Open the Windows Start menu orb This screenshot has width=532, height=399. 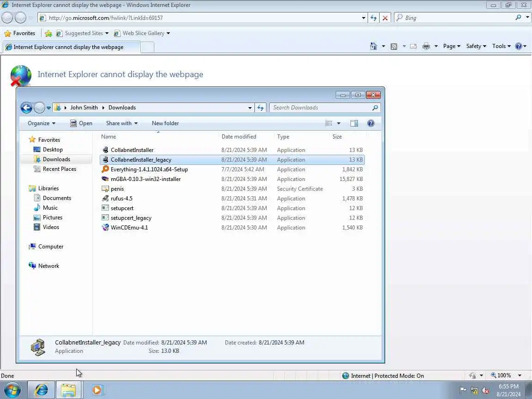coord(12,390)
